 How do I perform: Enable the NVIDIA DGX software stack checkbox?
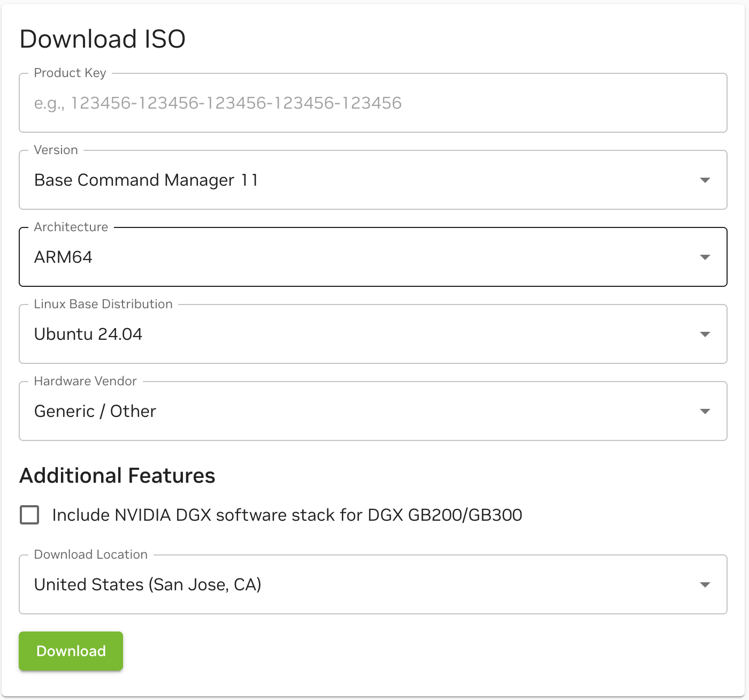coord(29,515)
